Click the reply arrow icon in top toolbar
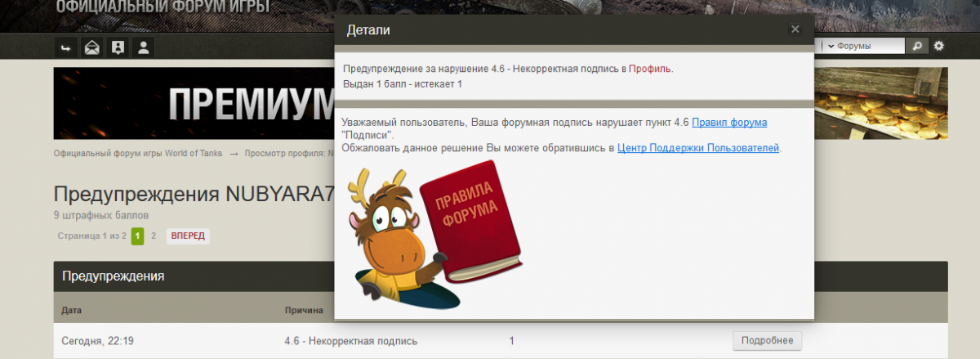This screenshot has width=980, height=359. point(66,47)
